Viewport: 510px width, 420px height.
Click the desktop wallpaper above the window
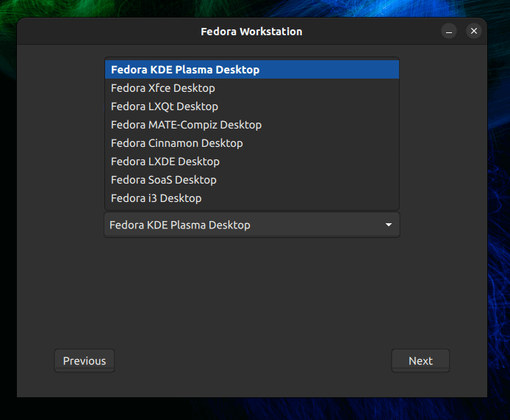click(x=251, y=8)
